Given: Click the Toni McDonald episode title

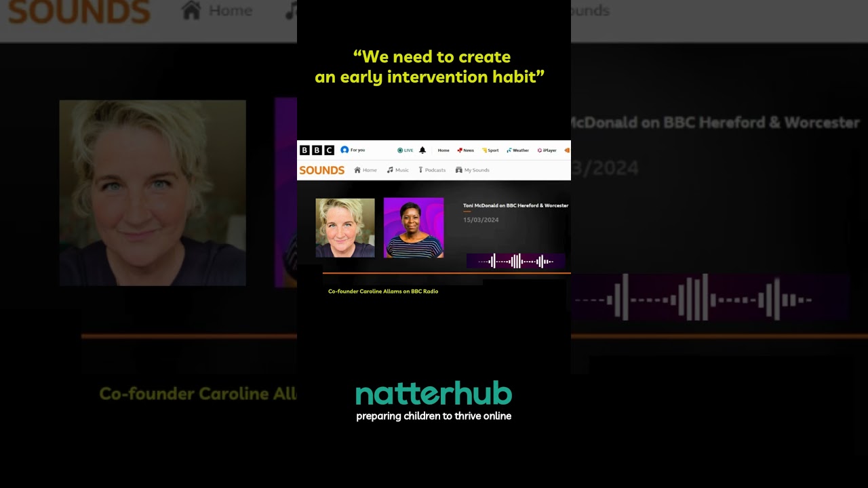Looking at the screenshot, I should tap(515, 205).
